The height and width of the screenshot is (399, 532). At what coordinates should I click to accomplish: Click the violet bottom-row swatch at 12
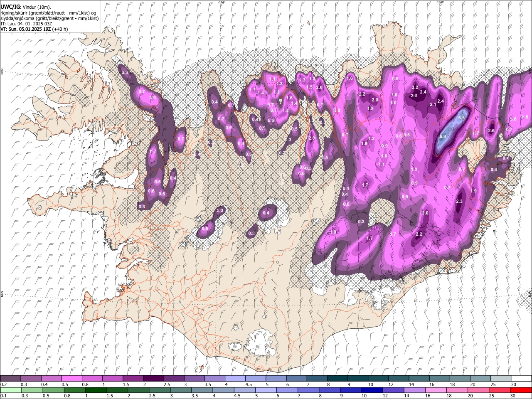pyautogui.click(x=393, y=390)
